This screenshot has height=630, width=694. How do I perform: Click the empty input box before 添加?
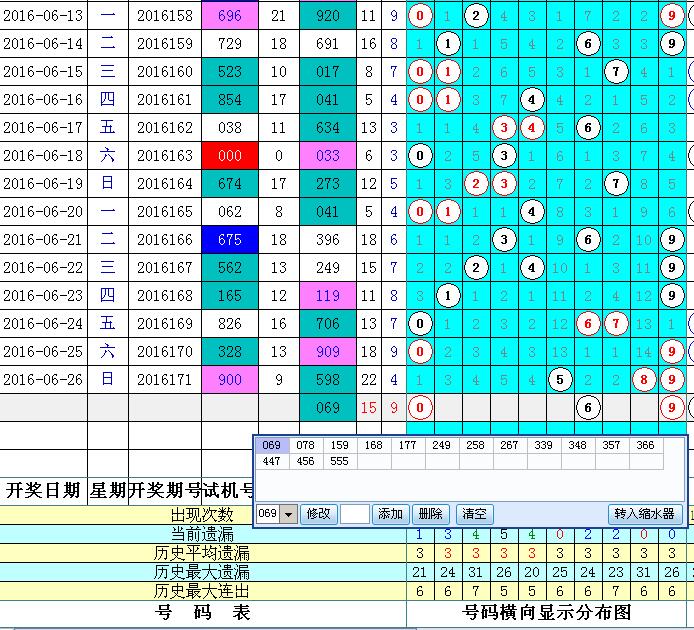click(x=354, y=514)
